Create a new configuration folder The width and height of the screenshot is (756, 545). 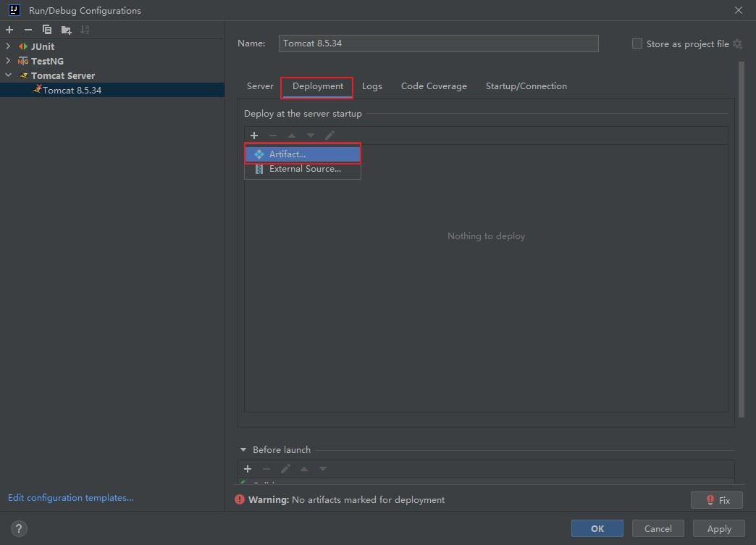[66, 30]
